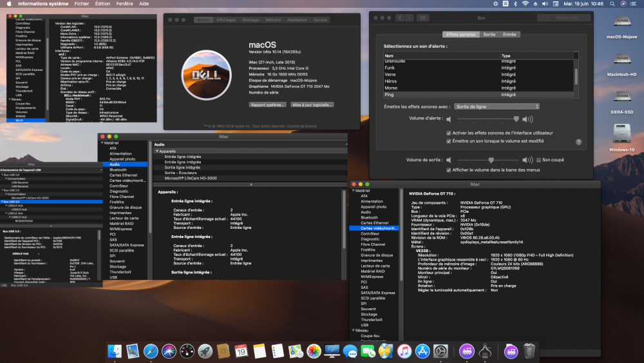
Task: Click the Wi-Fi status icon in menu bar
Action: tap(526, 4)
